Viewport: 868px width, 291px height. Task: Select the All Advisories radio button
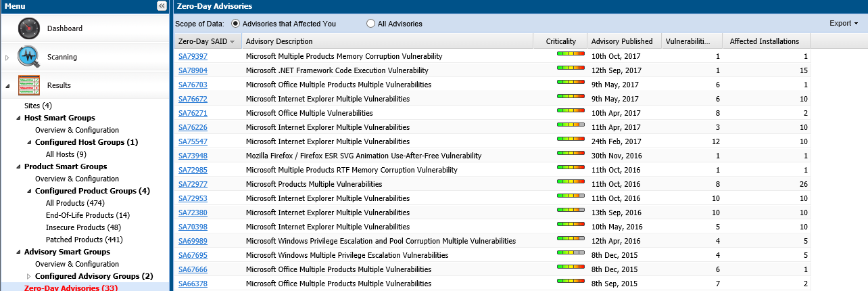[370, 24]
